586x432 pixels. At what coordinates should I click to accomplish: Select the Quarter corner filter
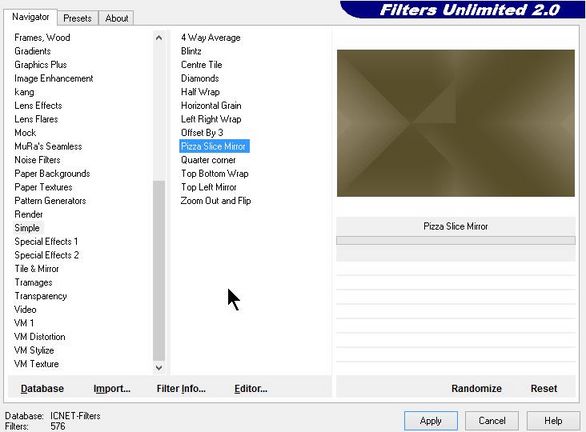point(209,160)
